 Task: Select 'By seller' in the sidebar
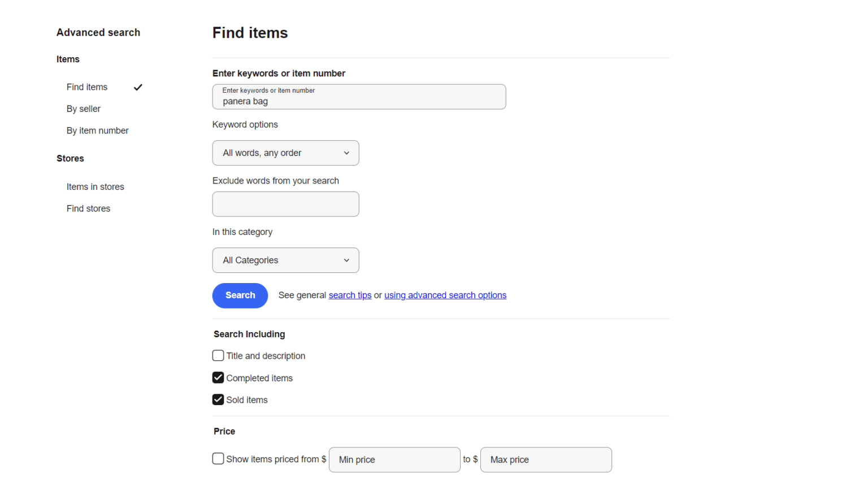(x=83, y=108)
